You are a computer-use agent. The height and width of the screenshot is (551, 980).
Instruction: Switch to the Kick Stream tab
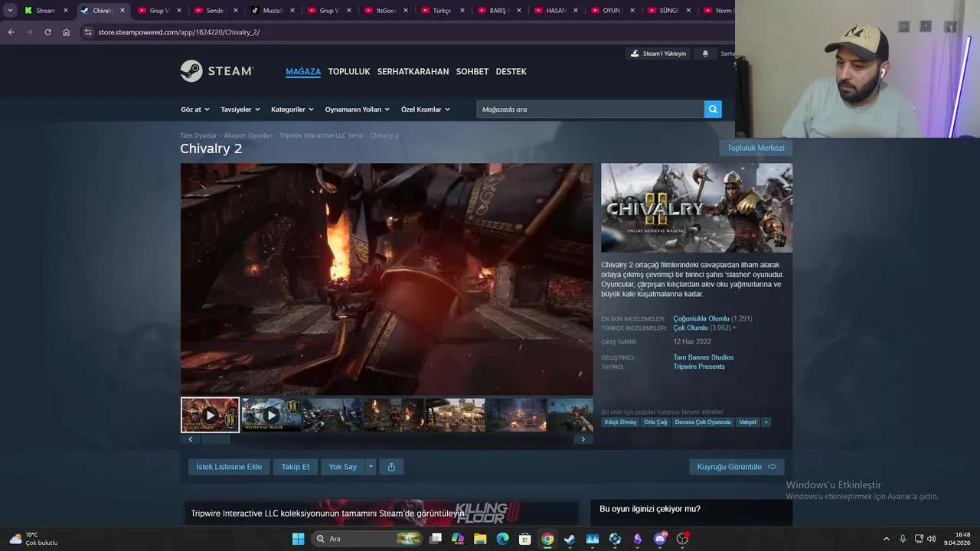pos(45,11)
